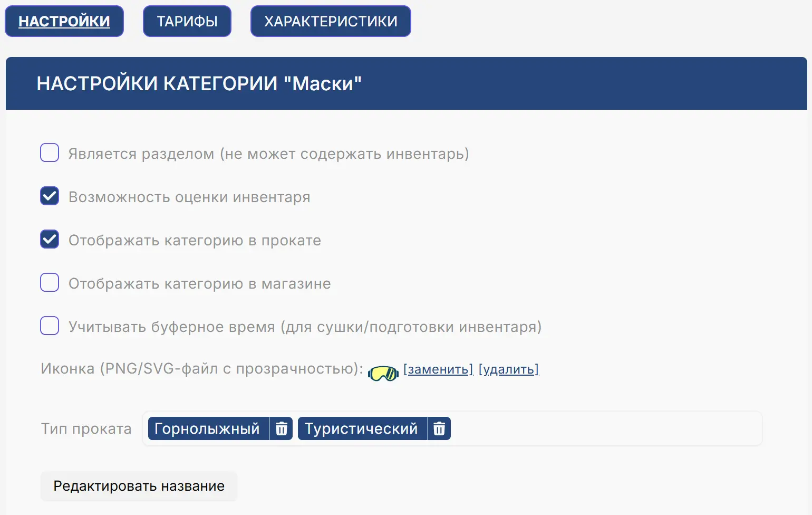Screen dimensions: 812x515
Task: Remove Горнолыжный via its trash icon
Action: click(282, 428)
